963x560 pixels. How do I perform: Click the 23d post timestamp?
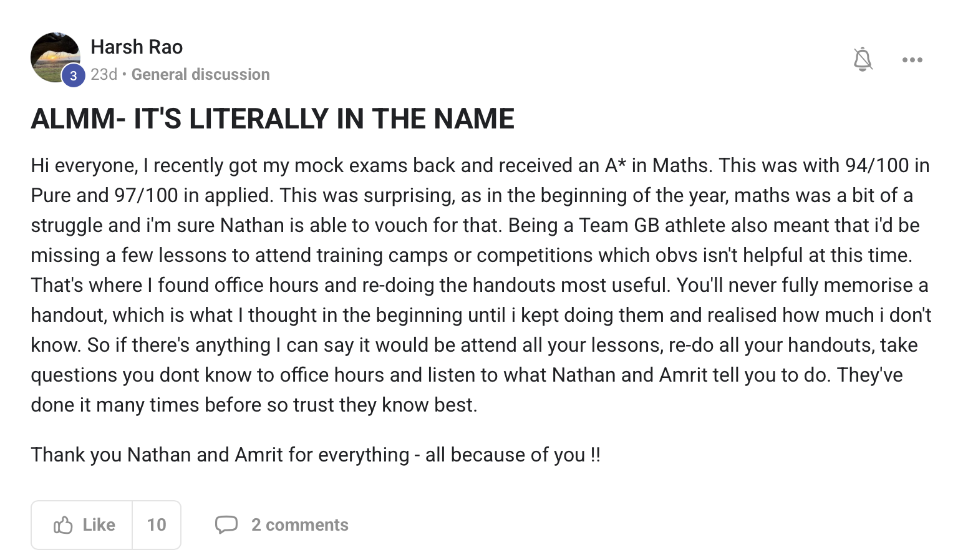(104, 74)
